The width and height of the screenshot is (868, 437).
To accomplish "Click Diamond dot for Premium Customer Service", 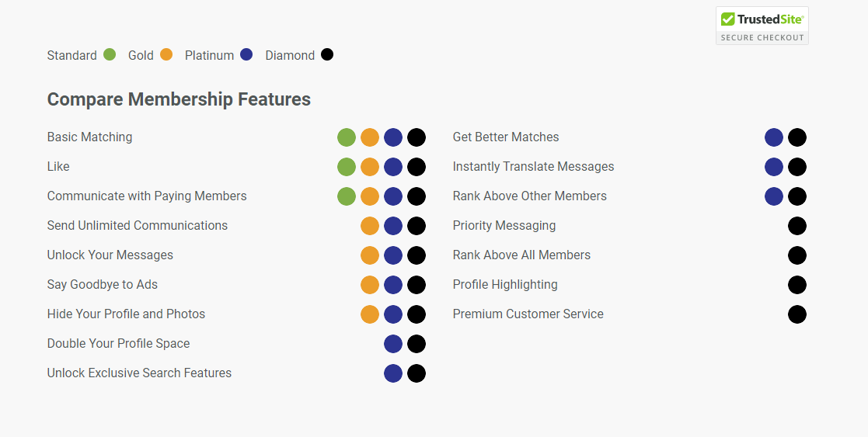I will point(797,314).
